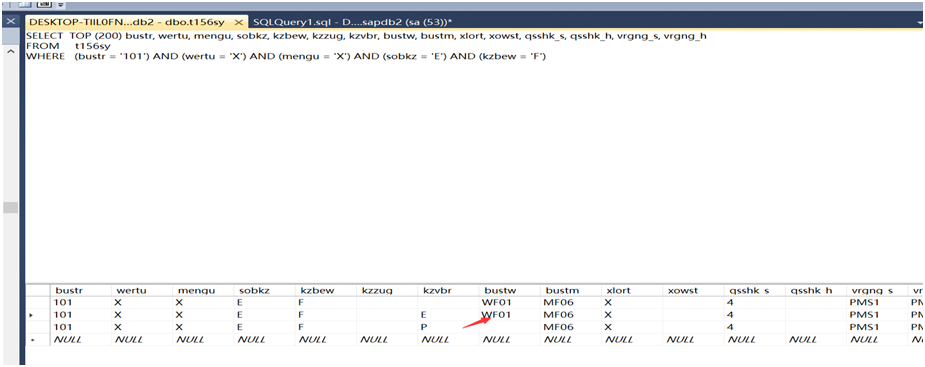Click the NULL cell under bustr
The image size is (925, 367).
click(x=80, y=339)
